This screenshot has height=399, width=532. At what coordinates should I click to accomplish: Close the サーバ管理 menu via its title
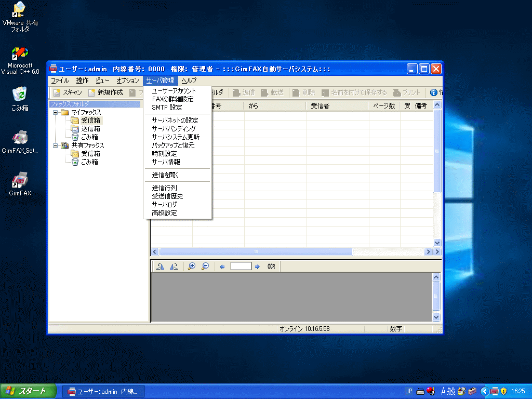[x=160, y=81]
